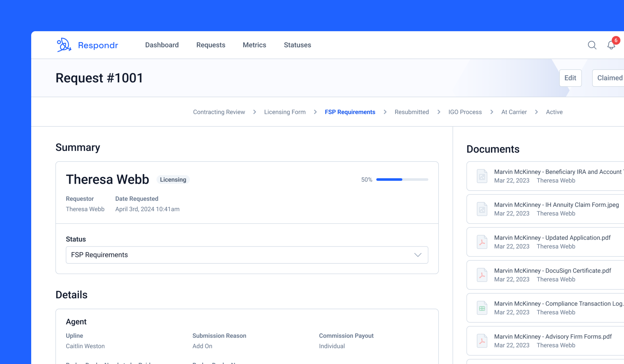Click spreadsheet icon for Compliance Transaction Log
The width and height of the screenshot is (624, 364).
pyautogui.click(x=482, y=308)
